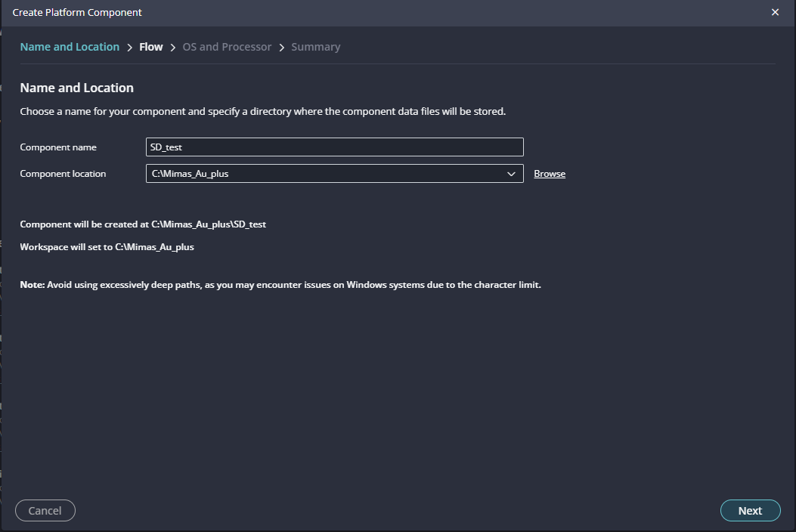Expand the Component location dropdown arrow
The image size is (796, 532).
(511, 174)
